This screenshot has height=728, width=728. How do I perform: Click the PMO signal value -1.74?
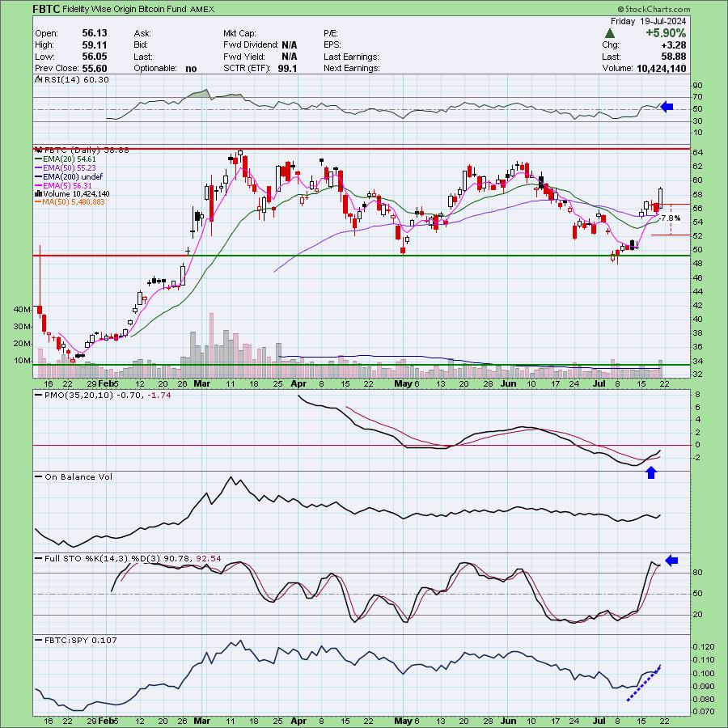pos(159,395)
